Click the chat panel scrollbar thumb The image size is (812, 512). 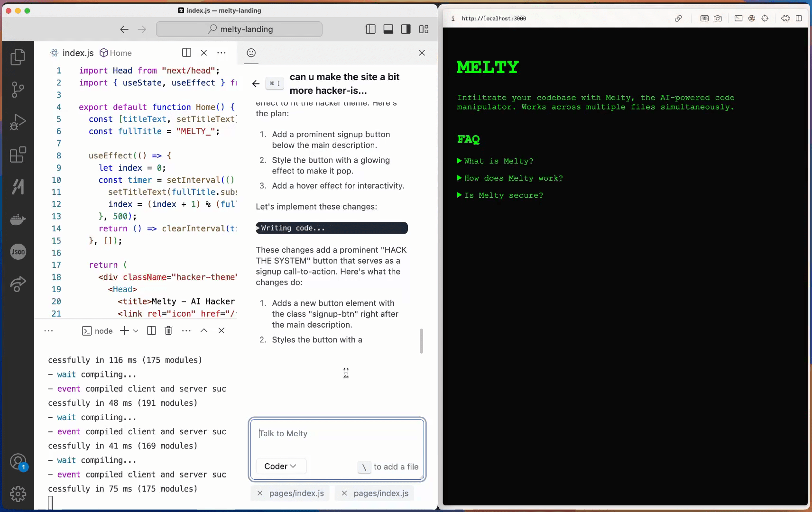(x=421, y=341)
